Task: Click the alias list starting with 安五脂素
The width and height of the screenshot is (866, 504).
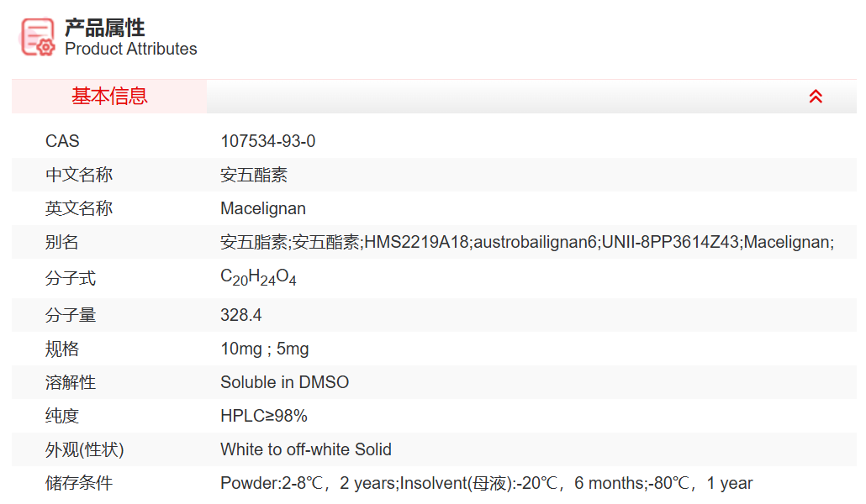Action: click(x=526, y=243)
